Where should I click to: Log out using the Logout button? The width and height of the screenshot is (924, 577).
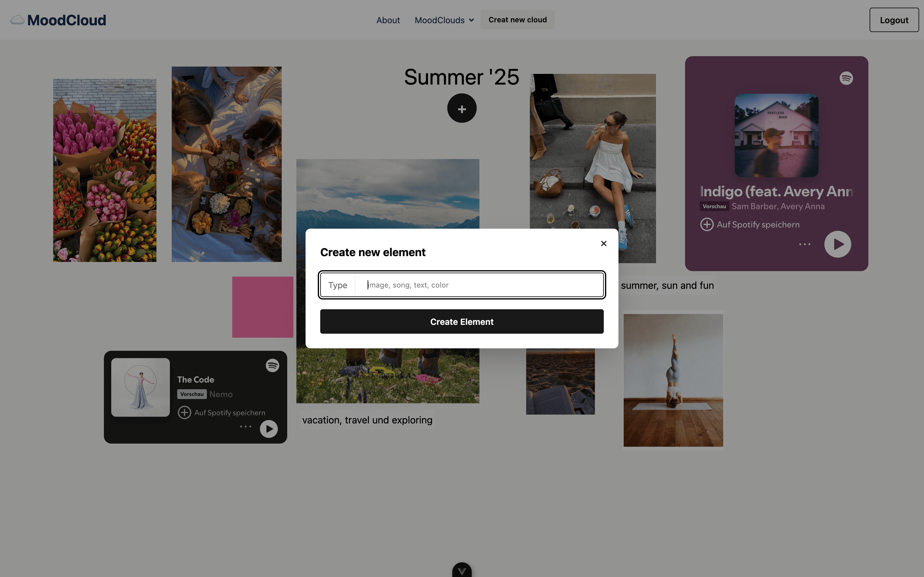click(x=894, y=20)
